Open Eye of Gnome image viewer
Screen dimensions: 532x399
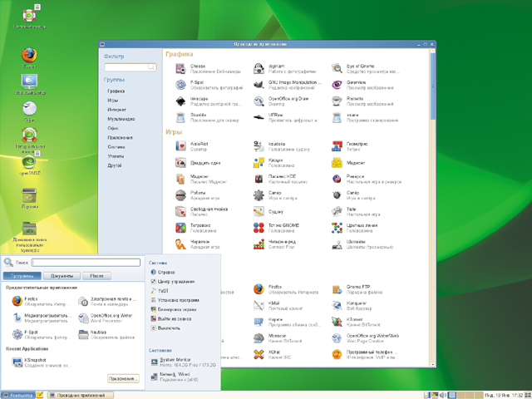click(366, 68)
